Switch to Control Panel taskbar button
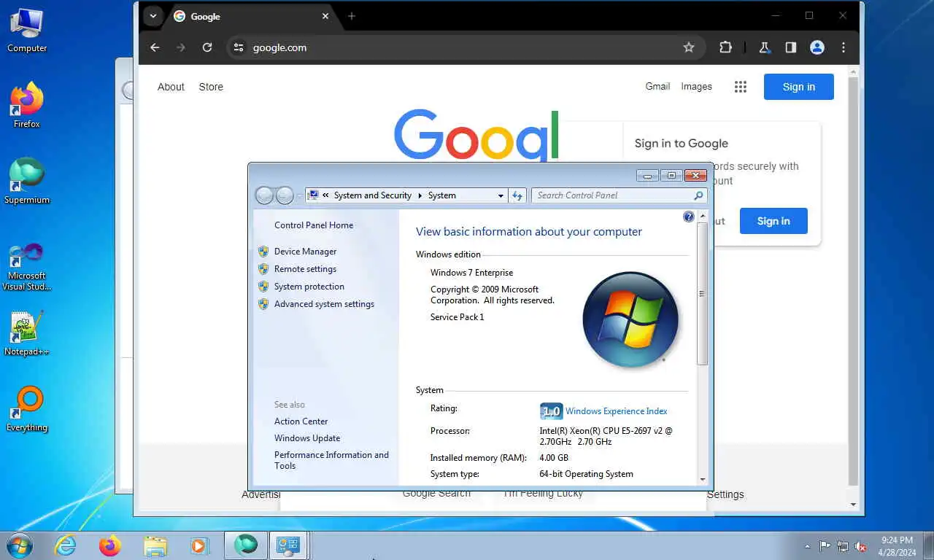Image resolution: width=934 pixels, height=560 pixels. click(289, 545)
